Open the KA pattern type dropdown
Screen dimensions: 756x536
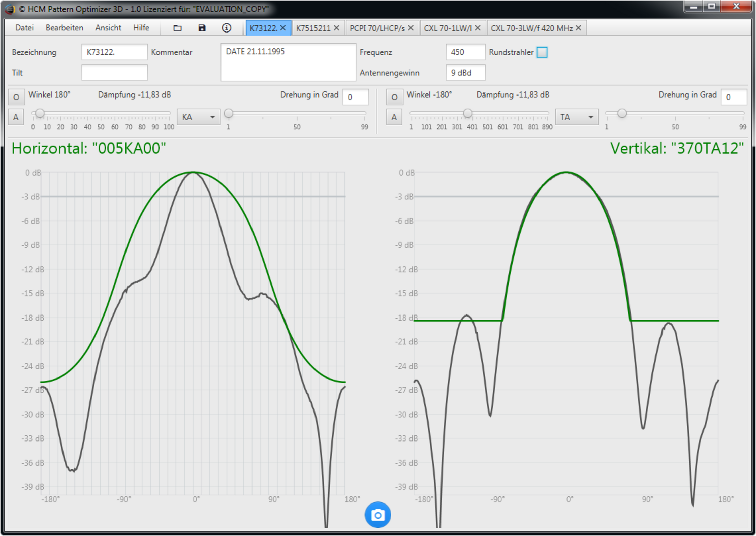(199, 117)
